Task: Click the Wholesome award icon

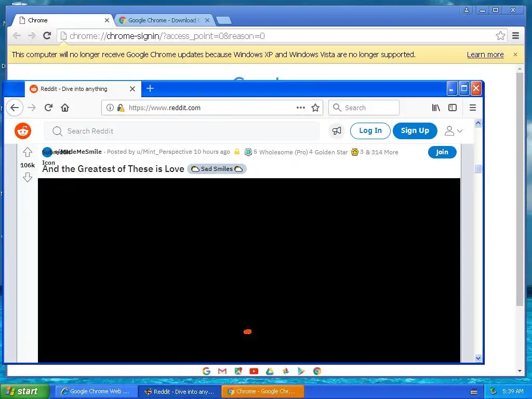Action: click(x=248, y=152)
